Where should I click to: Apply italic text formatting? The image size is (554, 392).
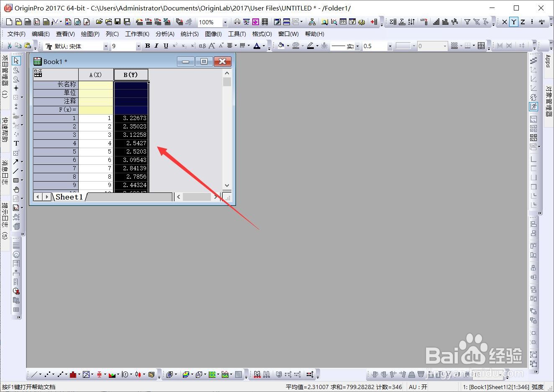pyautogui.click(x=156, y=46)
